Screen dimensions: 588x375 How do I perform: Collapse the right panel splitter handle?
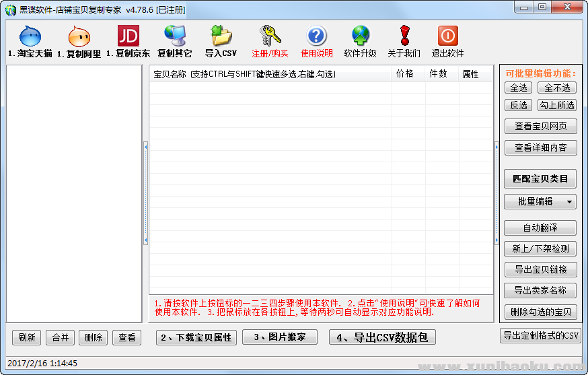[497, 193]
